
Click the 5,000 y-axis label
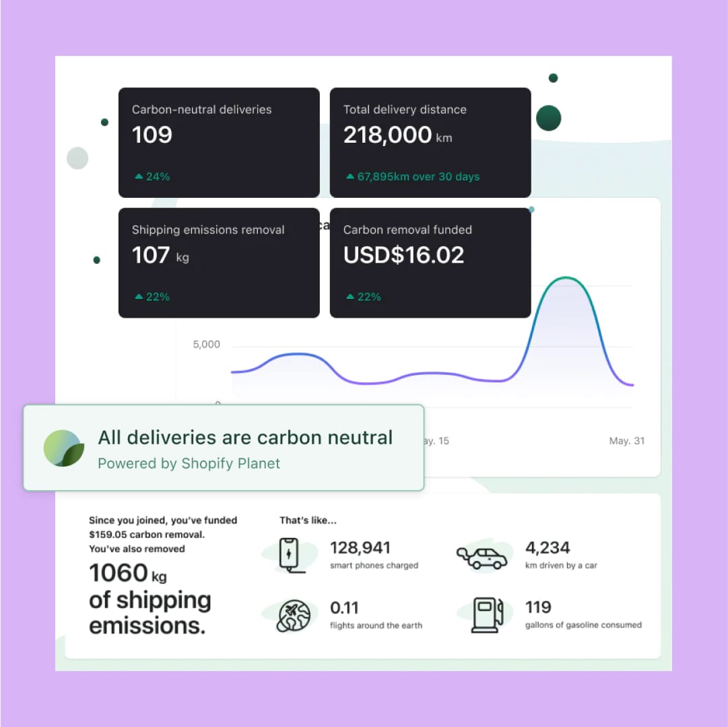click(206, 345)
